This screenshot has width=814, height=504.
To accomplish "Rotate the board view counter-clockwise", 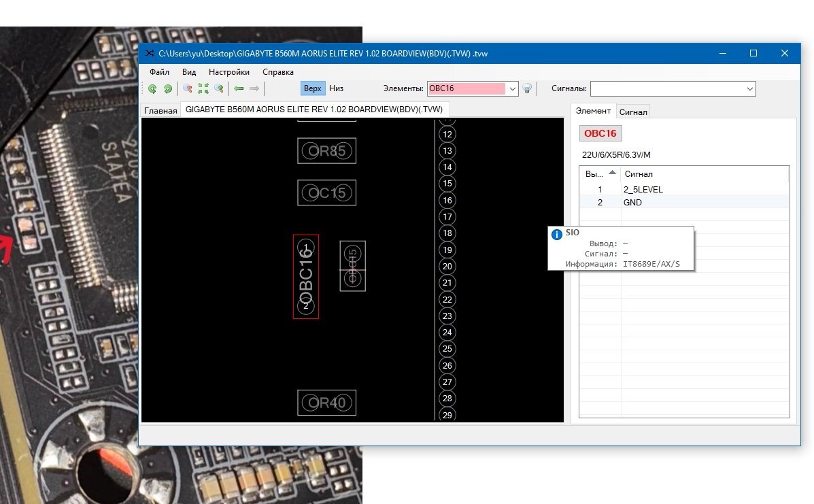I will pyautogui.click(x=152, y=88).
